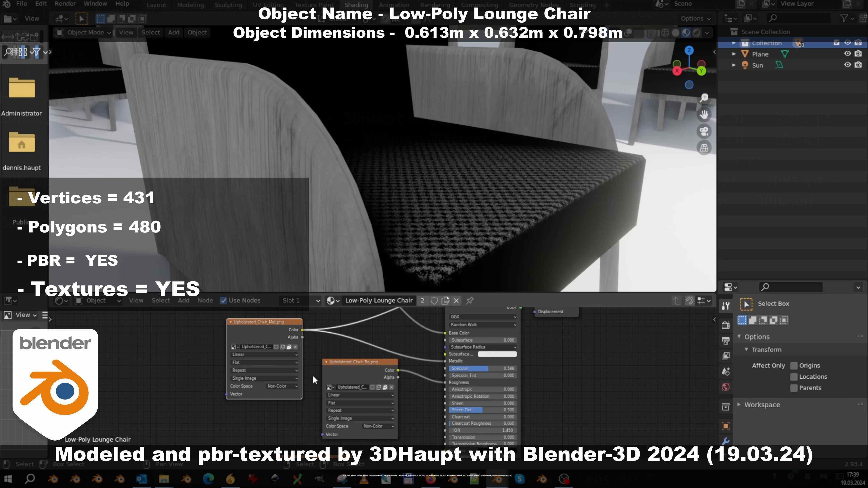Open the Slot 1 material slot dropdown
The width and height of the screenshot is (868, 488).
pyautogui.click(x=300, y=300)
